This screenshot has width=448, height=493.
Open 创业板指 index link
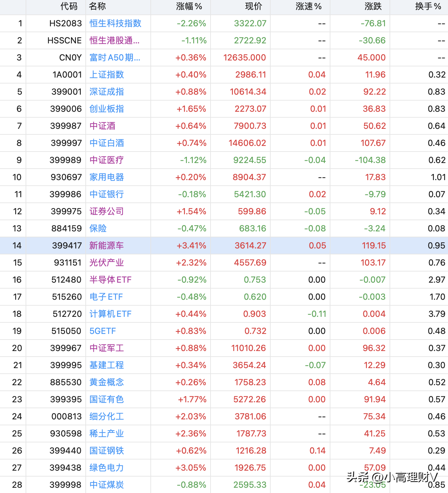tap(107, 109)
